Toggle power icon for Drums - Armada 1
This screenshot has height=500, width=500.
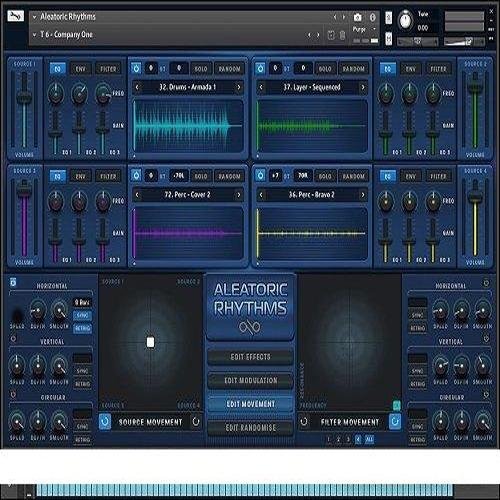[136, 68]
